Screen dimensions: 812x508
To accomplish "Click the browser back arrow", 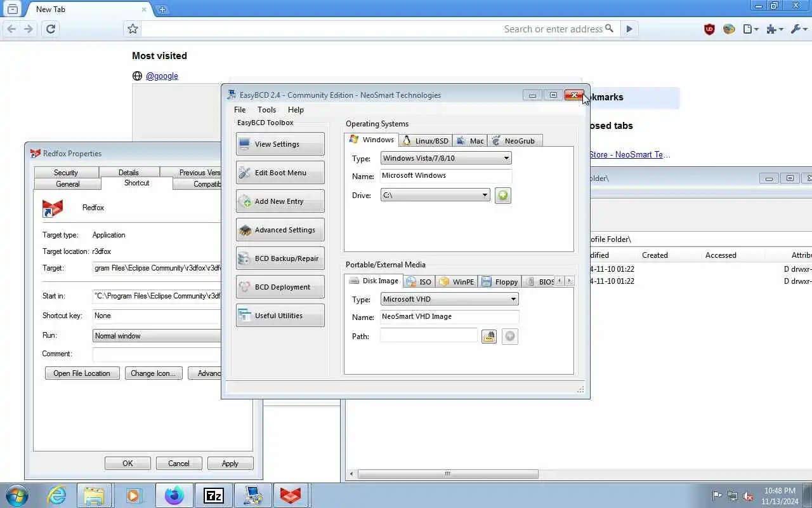I will pos(11,29).
